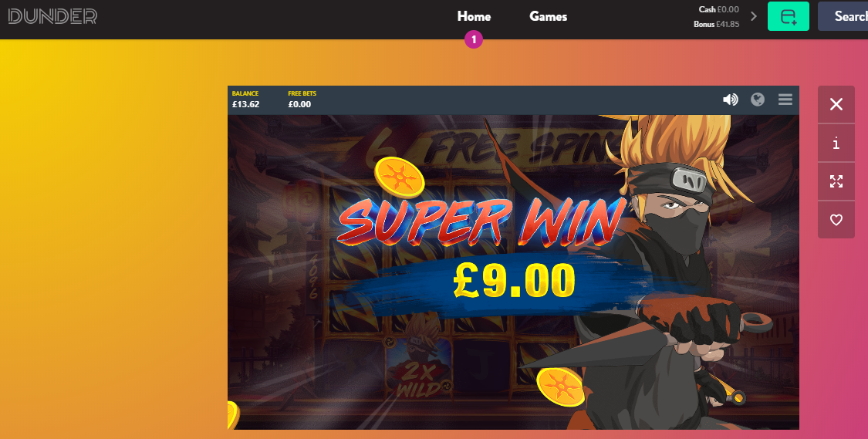Add game to favourites with heart icon

[x=836, y=220]
